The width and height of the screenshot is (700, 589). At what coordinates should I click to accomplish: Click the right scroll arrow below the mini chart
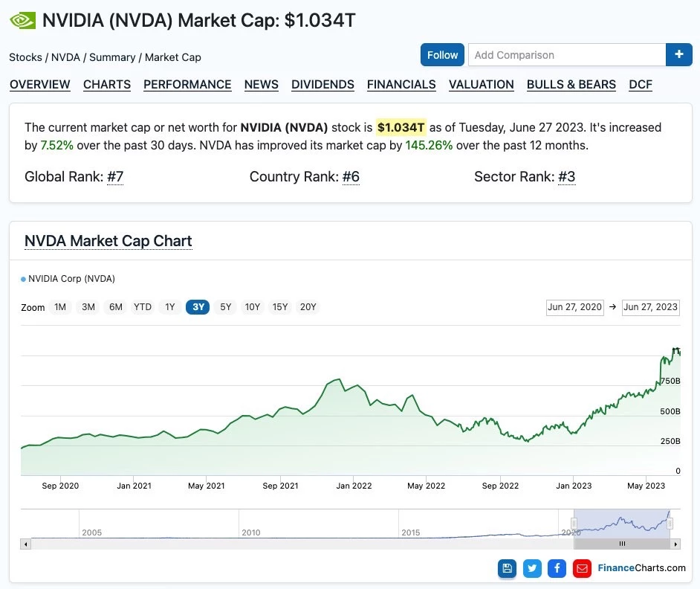[x=675, y=544]
